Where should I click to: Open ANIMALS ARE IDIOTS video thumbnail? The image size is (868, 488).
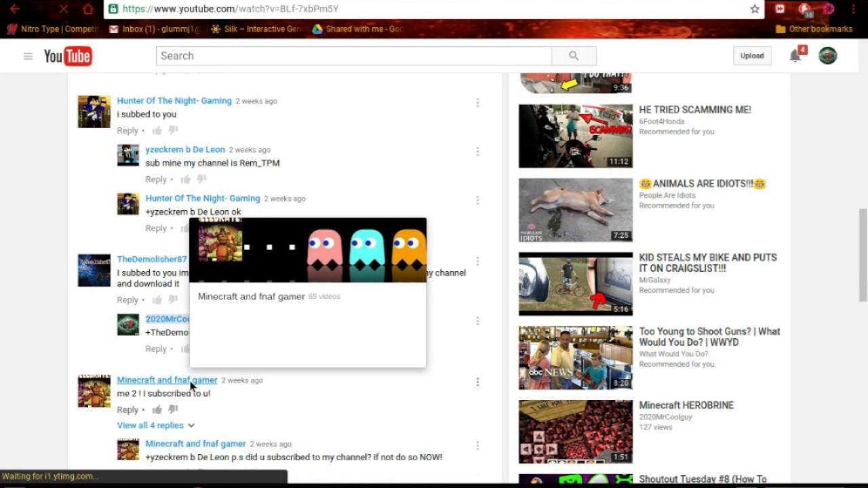tap(576, 209)
